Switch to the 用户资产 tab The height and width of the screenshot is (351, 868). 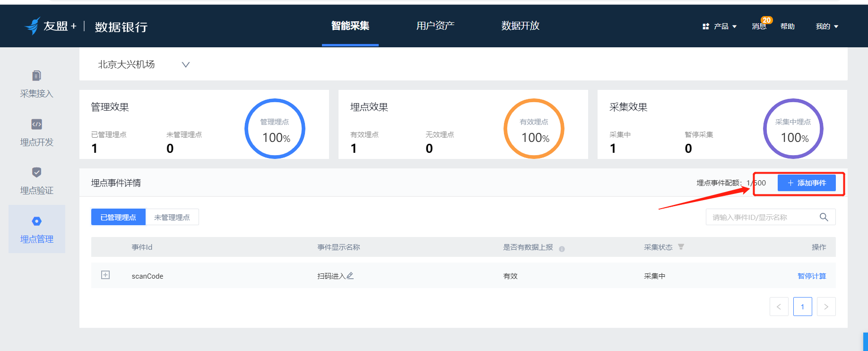[435, 26]
